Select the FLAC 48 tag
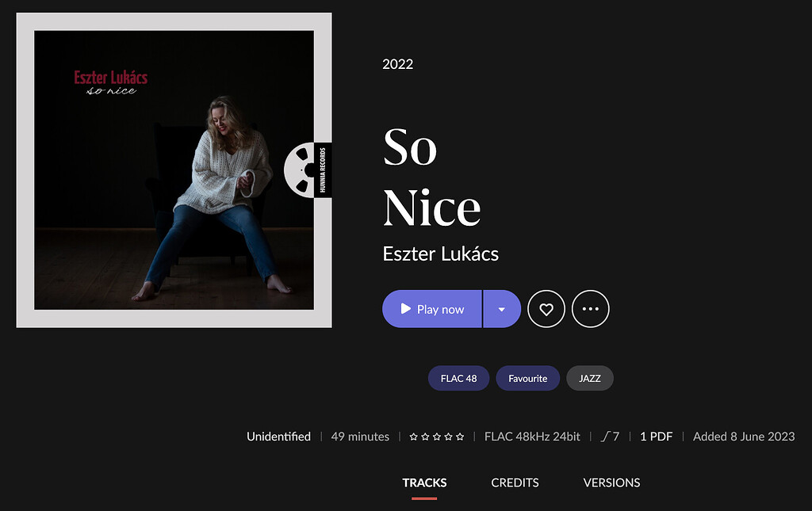Image resolution: width=812 pixels, height=511 pixels. [458, 378]
